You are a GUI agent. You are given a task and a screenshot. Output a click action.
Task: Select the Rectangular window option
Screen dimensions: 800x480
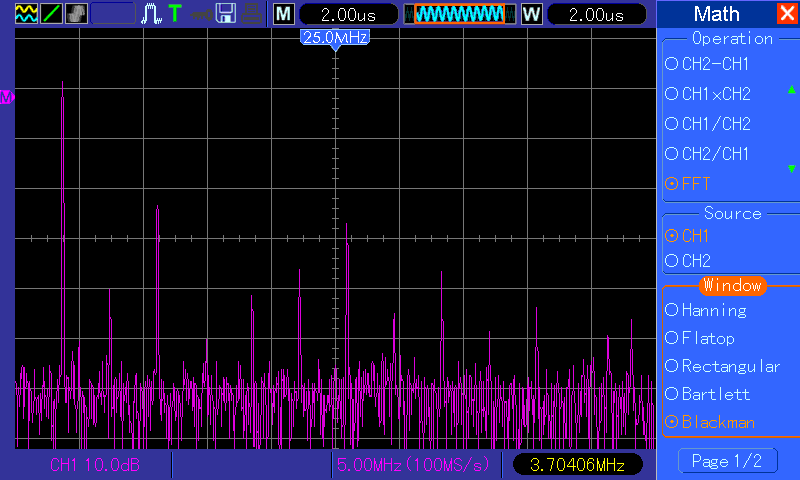[722, 366]
